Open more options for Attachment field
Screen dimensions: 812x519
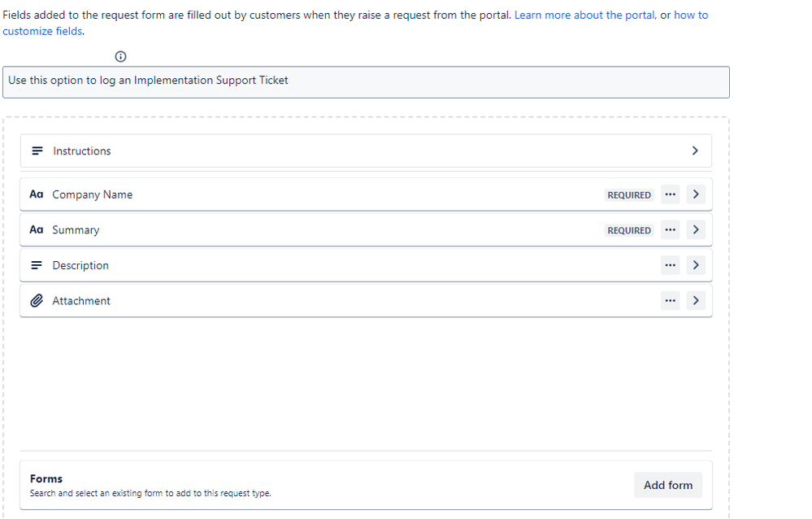point(670,301)
